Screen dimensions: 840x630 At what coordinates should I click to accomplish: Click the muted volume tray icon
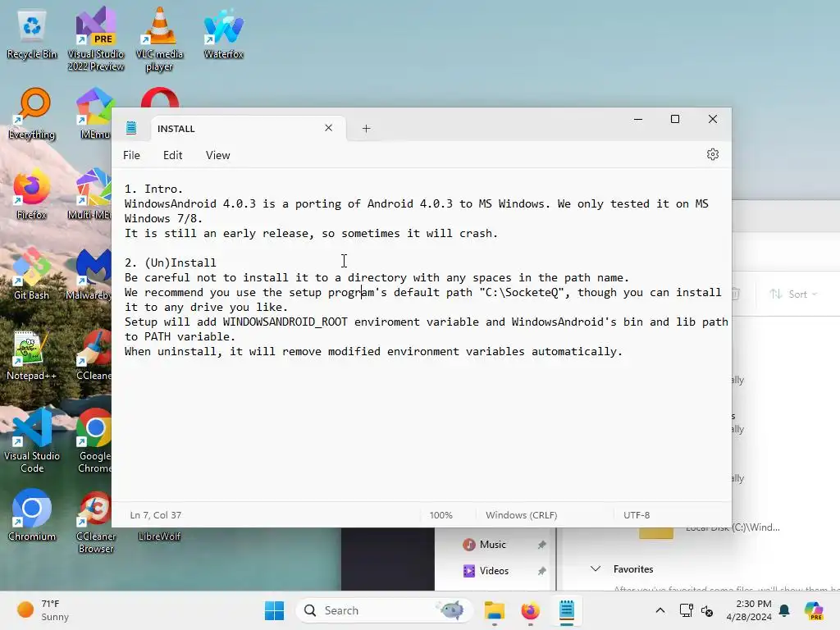tap(707, 610)
